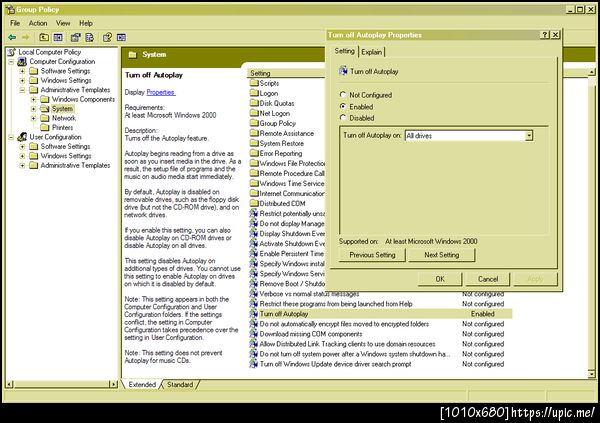Click the Cancel button
The image size is (600, 423).
tap(488, 279)
